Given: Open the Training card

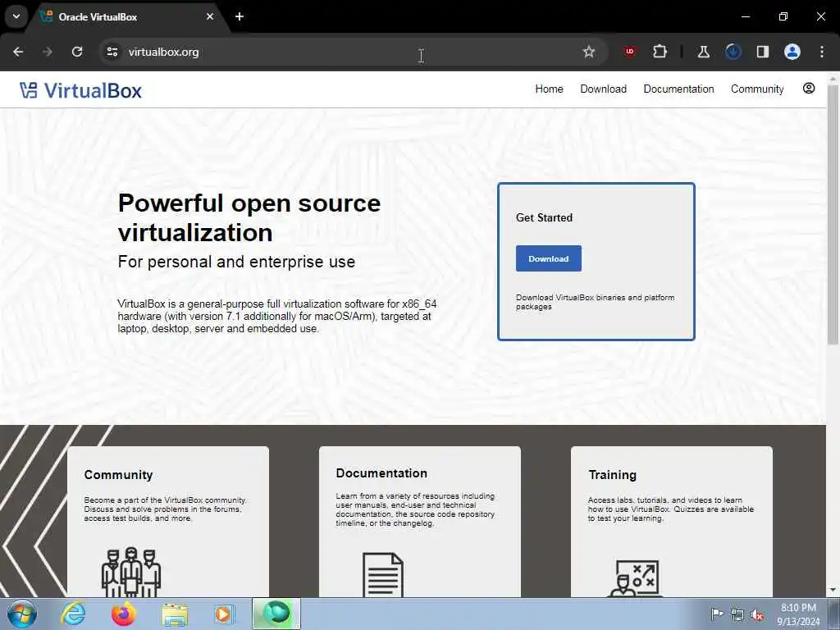Looking at the screenshot, I should pyautogui.click(x=672, y=522).
